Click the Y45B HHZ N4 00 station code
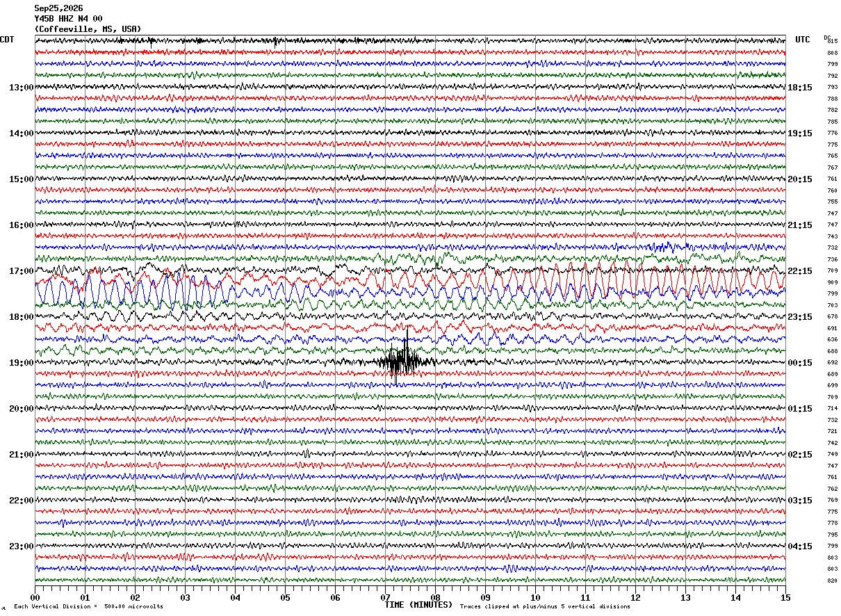The width and height of the screenshot is (841, 616). (x=68, y=19)
